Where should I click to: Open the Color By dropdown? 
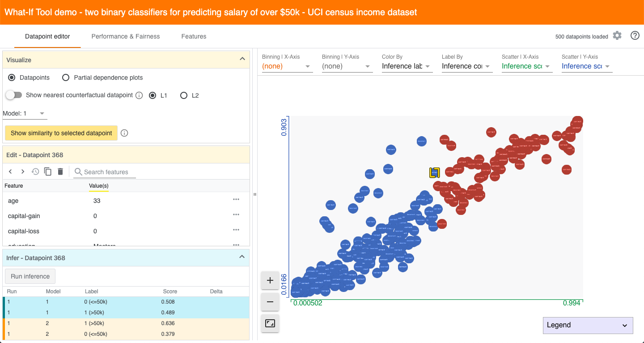[x=407, y=66]
